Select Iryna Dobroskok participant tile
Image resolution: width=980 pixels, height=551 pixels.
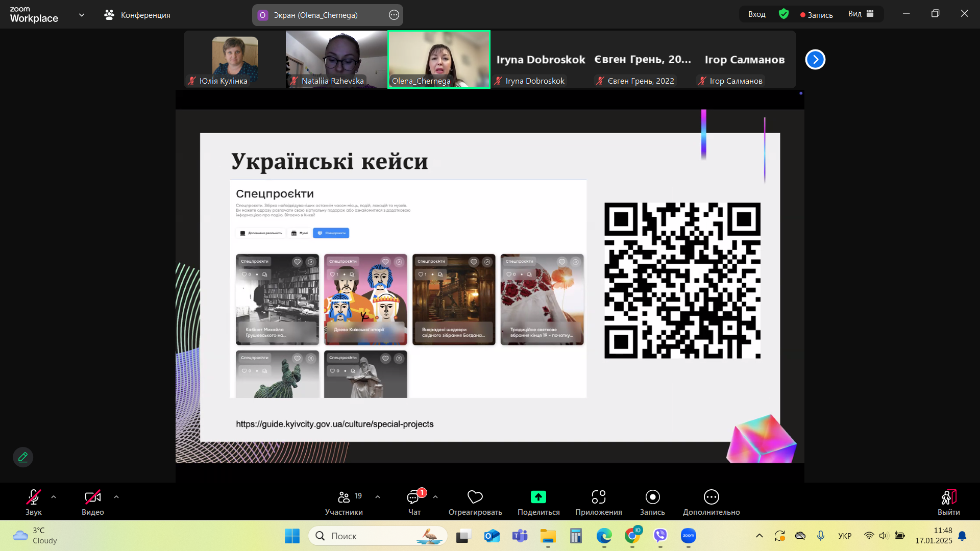pyautogui.click(x=541, y=60)
